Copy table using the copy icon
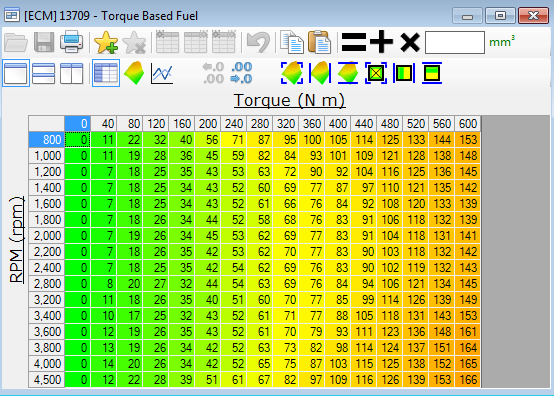 292,42
